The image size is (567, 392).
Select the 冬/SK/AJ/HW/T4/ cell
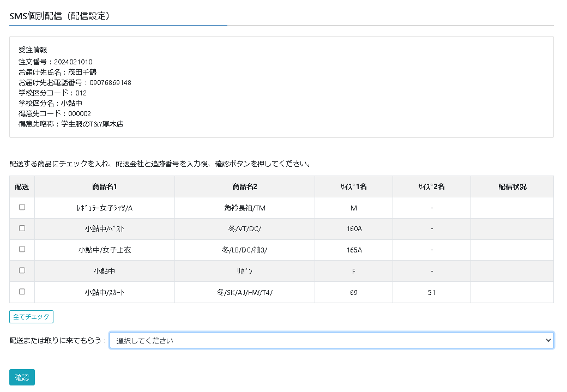click(x=244, y=292)
